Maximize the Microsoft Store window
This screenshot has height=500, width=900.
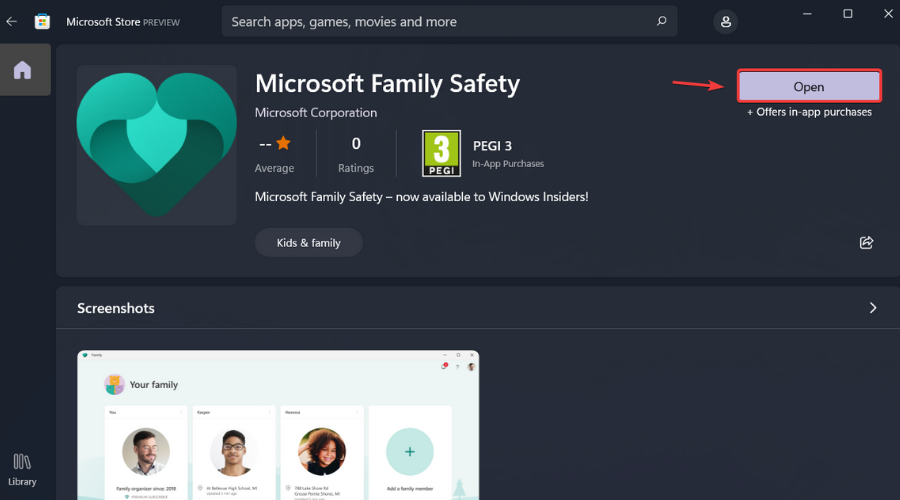[x=848, y=14]
